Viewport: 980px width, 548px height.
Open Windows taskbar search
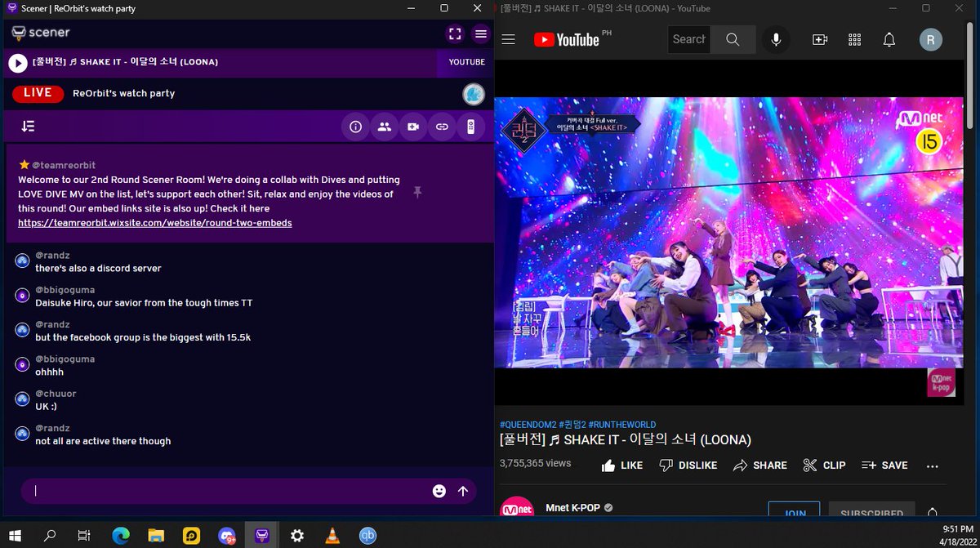tap(50, 536)
